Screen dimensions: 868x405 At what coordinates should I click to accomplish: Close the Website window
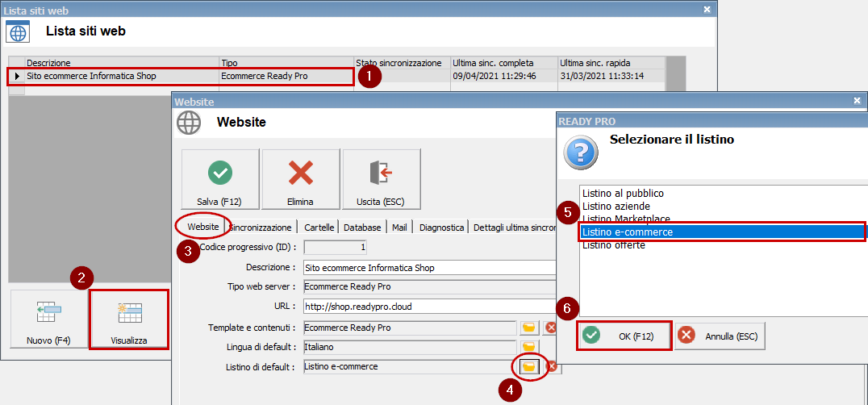point(857,101)
